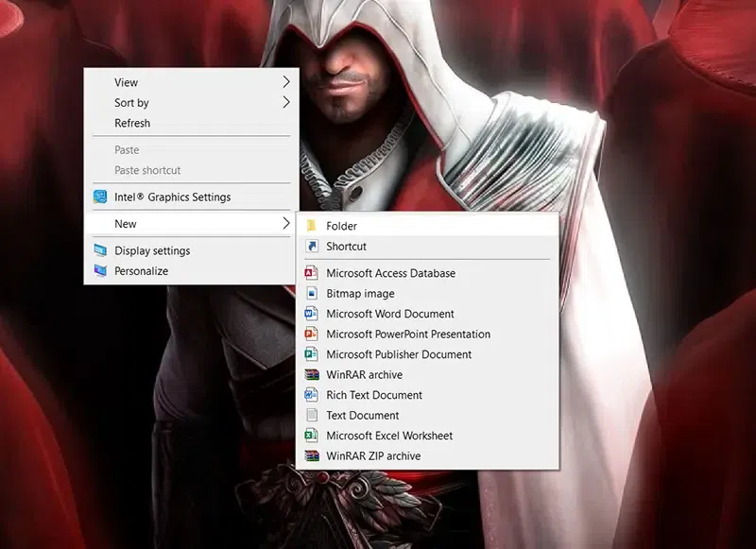Viewport: 756px width, 549px height.
Task: Click the PowerPoint Presentation icon
Action: click(312, 334)
